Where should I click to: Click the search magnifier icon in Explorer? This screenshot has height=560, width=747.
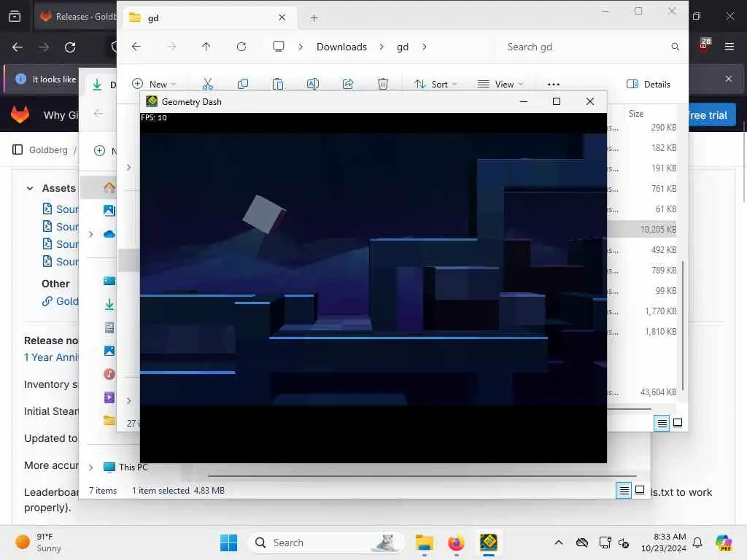(675, 47)
